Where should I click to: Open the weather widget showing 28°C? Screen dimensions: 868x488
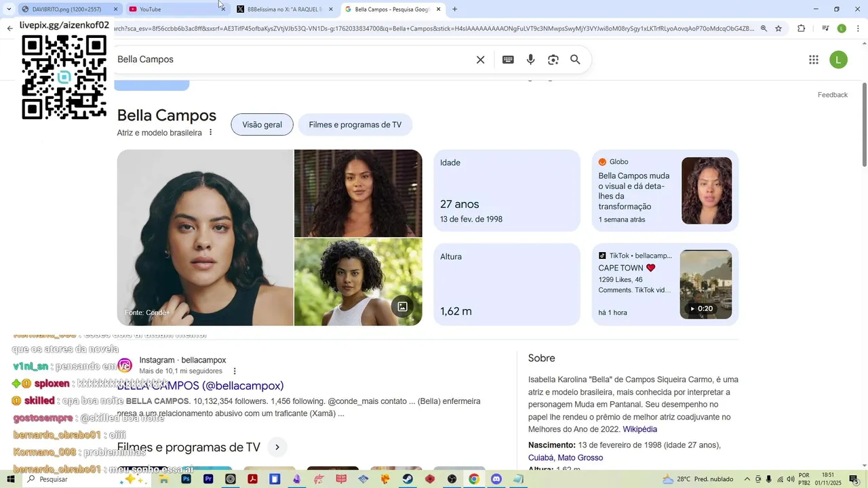[x=698, y=479]
